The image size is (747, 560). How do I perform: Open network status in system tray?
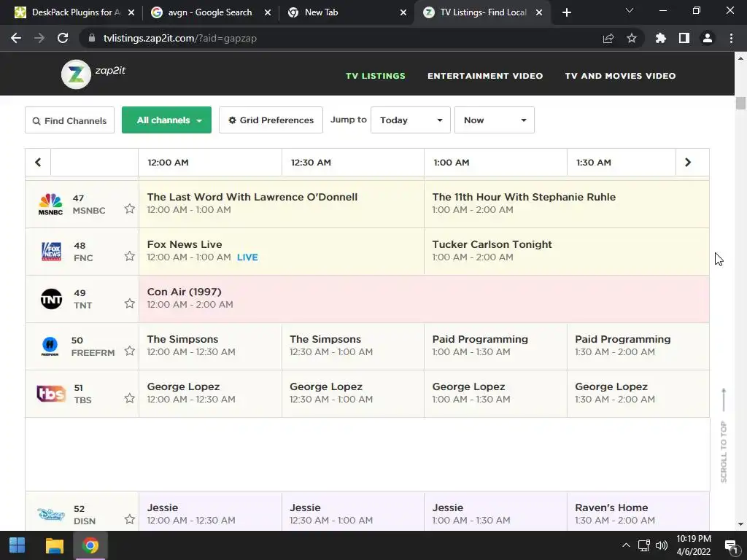coord(644,545)
